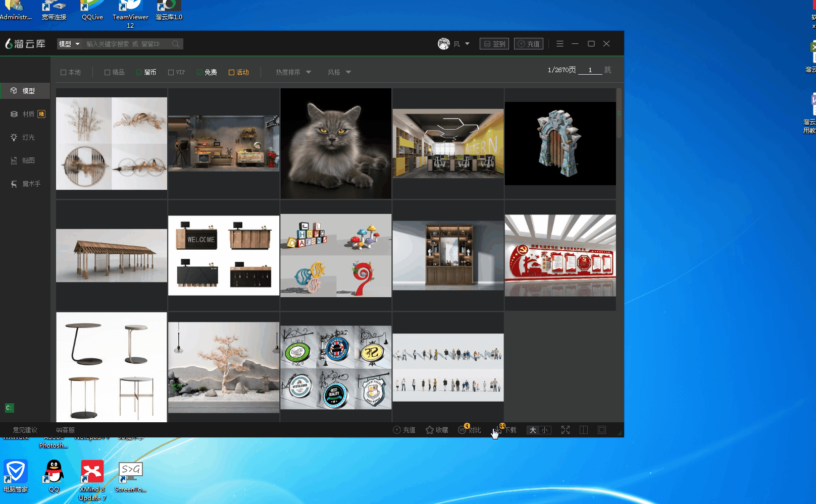Expand the 热度排序 sort dropdown
This screenshot has width=816, height=504.
click(x=293, y=72)
